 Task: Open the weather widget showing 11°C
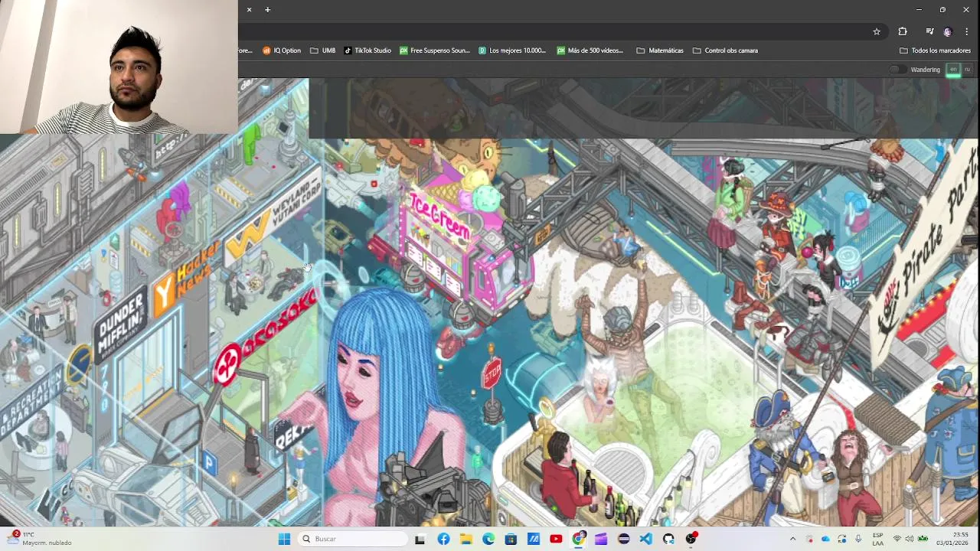pyautogui.click(x=41, y=539)
